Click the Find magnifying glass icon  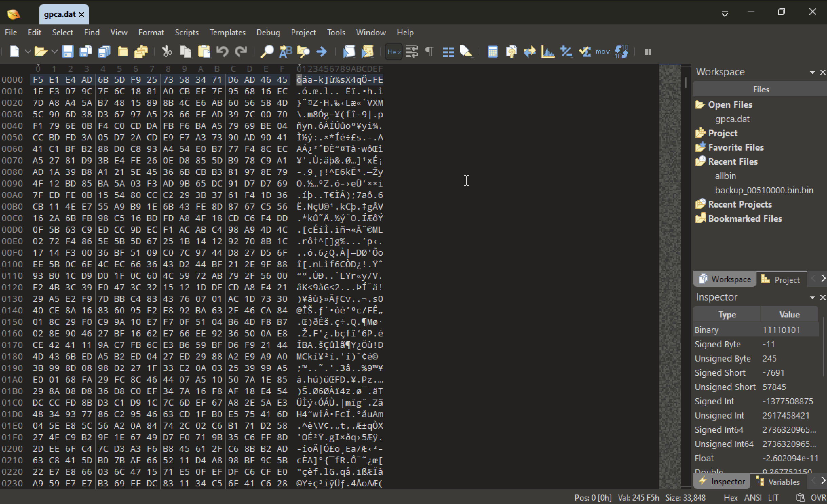[267, 52]
